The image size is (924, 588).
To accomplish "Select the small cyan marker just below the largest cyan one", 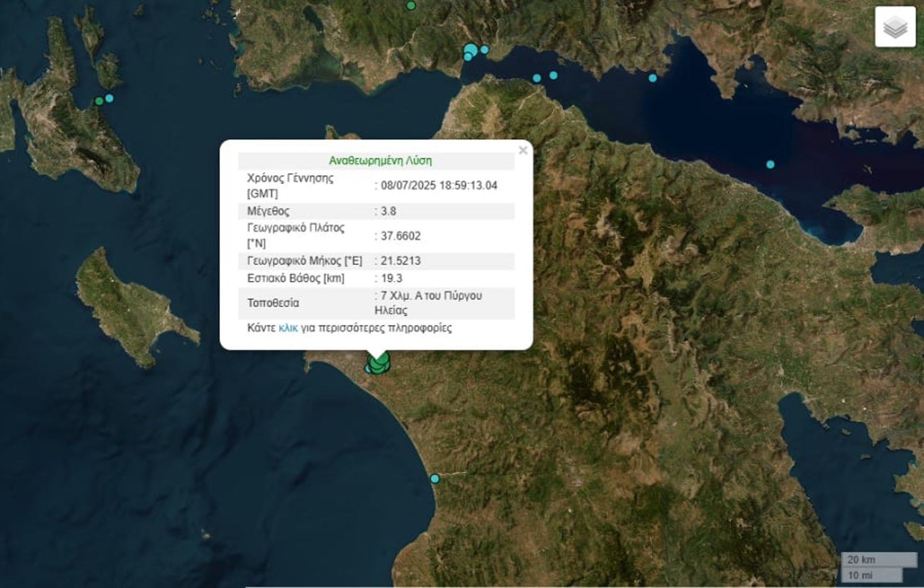I will click(467, 57).
